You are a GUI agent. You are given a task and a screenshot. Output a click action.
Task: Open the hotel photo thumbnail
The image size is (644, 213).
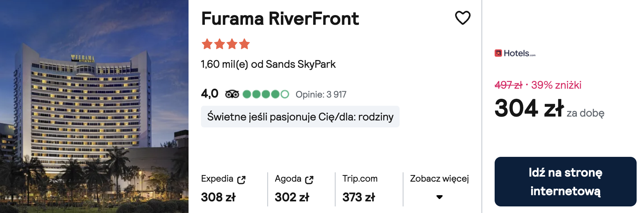point(94,106)
